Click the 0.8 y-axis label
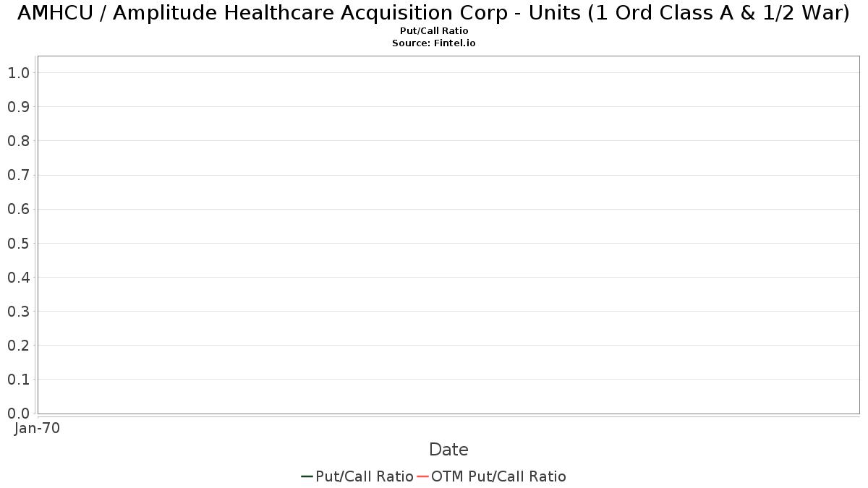This screenshot has height=488, width=868. 18,140
